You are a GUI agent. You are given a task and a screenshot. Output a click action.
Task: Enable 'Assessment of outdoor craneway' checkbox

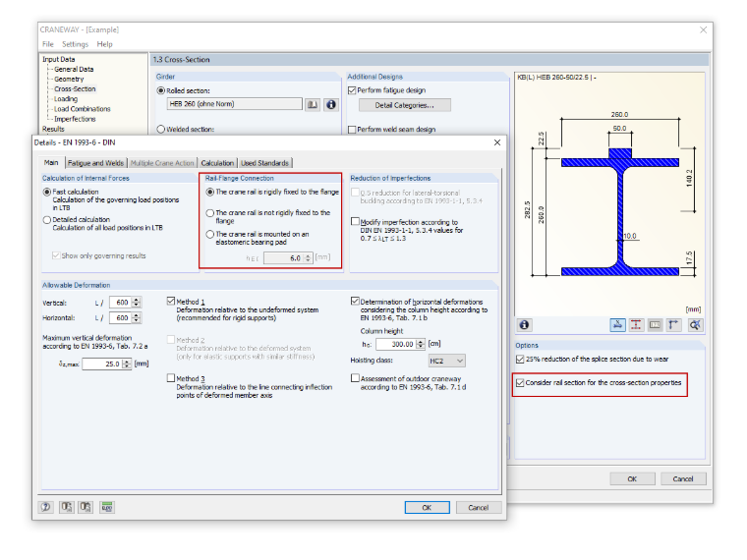click(355, 377)
